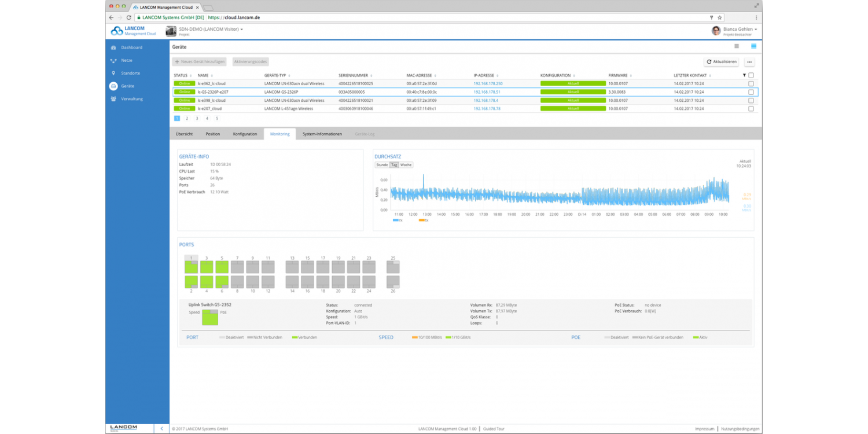The height and width of the screenshot is (434, 868).
Task: Open the three-dots more actions menu
Action: coord(749,62)
